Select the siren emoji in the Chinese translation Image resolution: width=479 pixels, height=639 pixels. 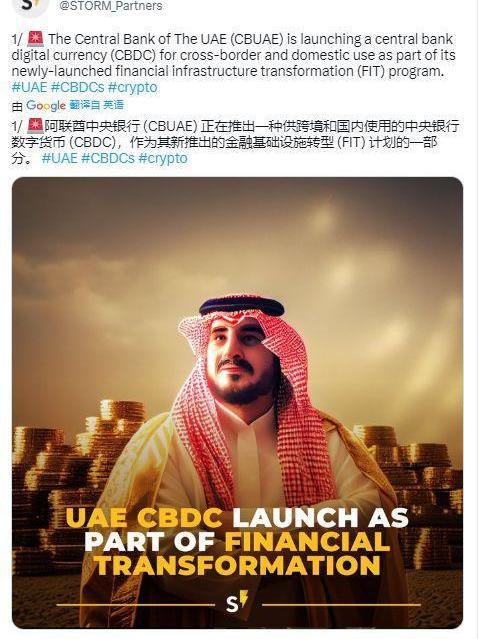click(35, 126)
